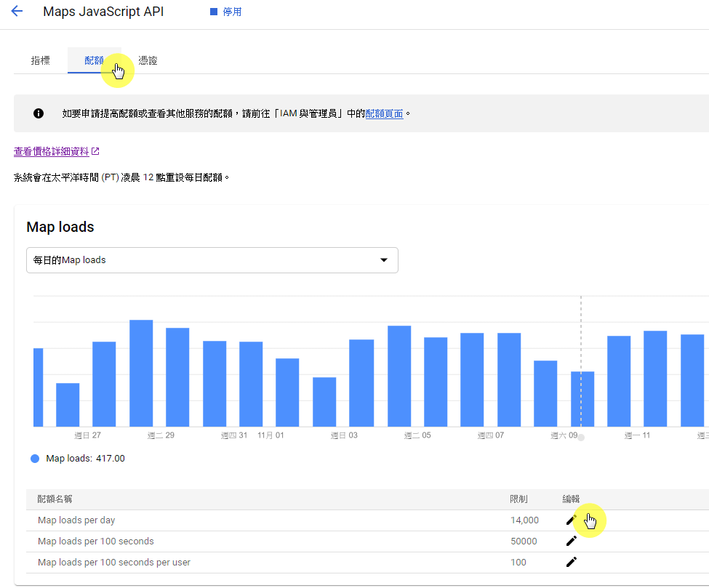
Task: Edit Map loads per 100 seconds per user
Action: [x=572, y=563]
